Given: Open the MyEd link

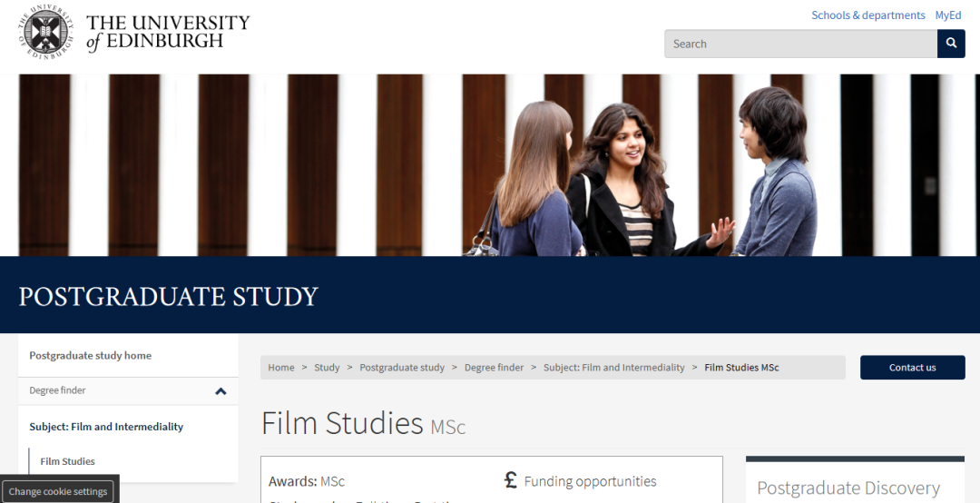Looking at the screenshot, I should (x=948, y=15).
